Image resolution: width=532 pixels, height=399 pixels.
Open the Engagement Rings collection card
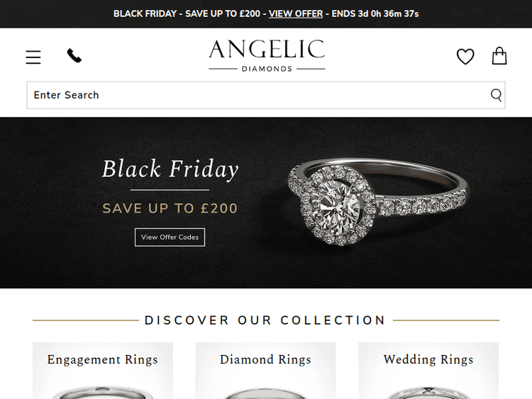click(x=103, y=371)
